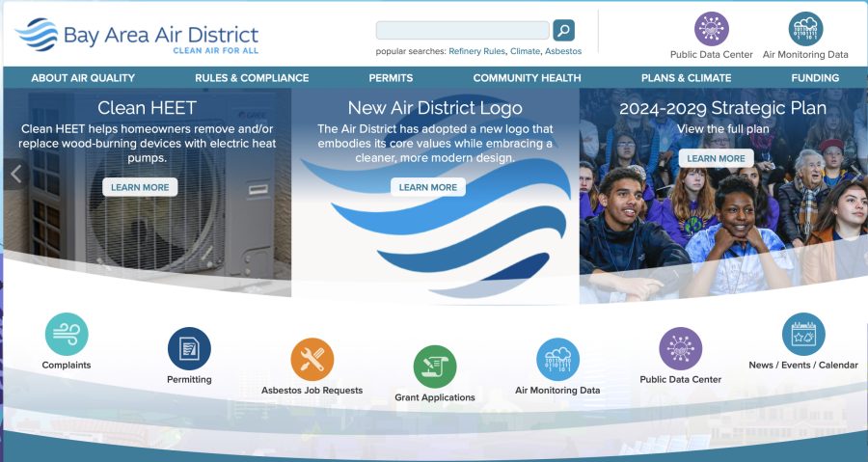Open the header Air Monitoring Data icon

point(806,29)
